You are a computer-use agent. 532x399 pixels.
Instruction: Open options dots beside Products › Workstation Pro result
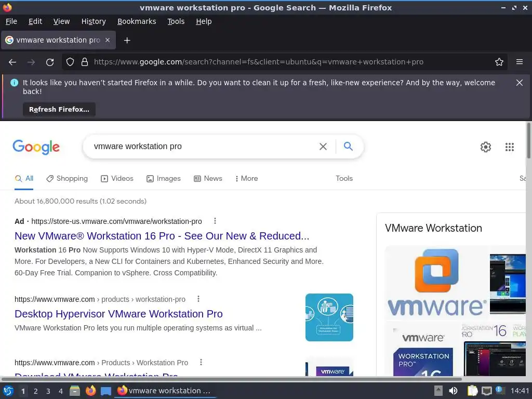(x=201, y=362)
